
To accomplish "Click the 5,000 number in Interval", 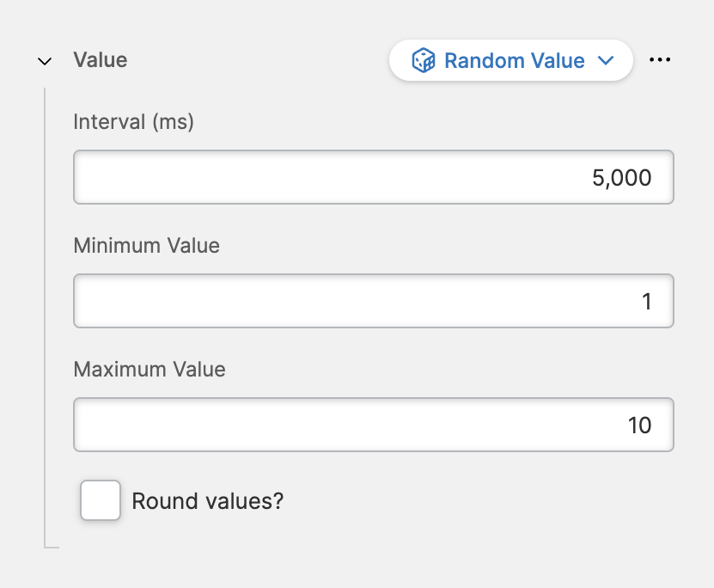I will (622, 178).
